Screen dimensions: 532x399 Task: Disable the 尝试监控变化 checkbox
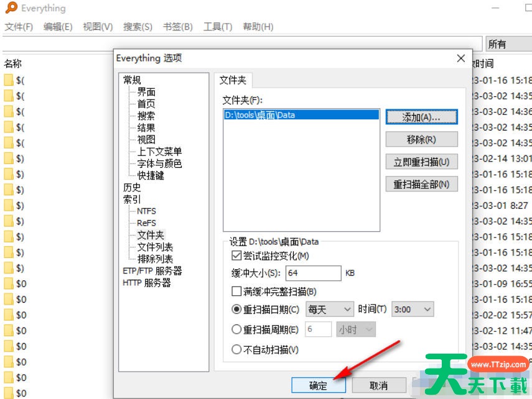(235, 257)
